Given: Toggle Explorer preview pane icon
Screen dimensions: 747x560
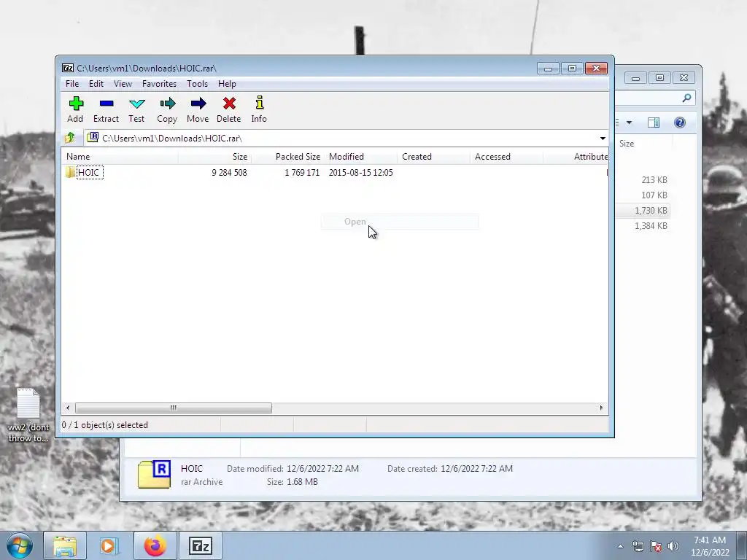Looking at the screenshot, I should click(x=654, y=122).
